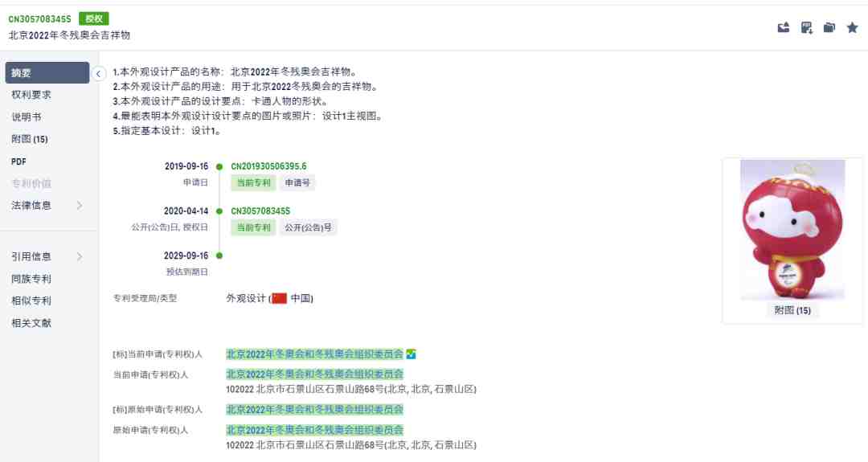868x462 pixels.
Task: Click the date 2019-09-16
Action: pos(186,166)
